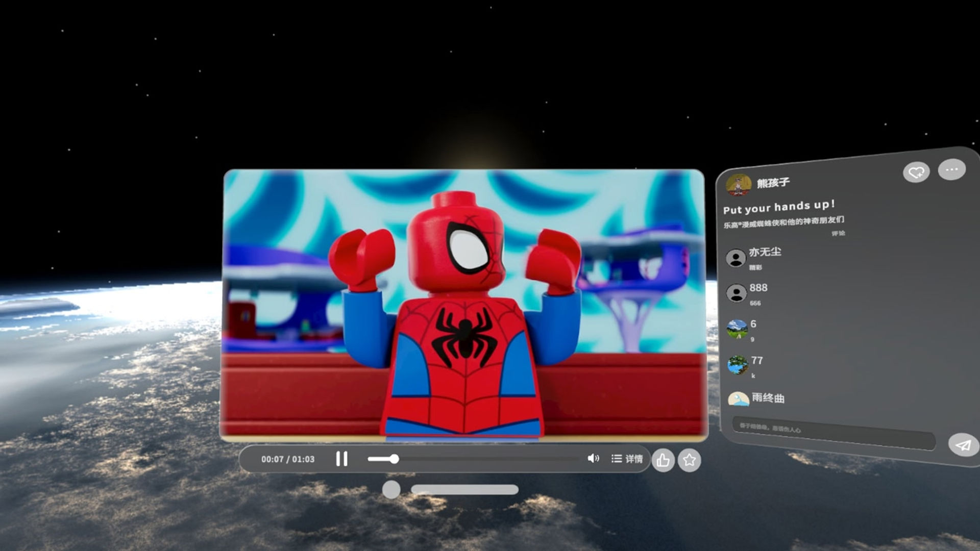Screen dimensions: 980x551
Task: Favorite the video with star icon
Action: pos(689,460)
